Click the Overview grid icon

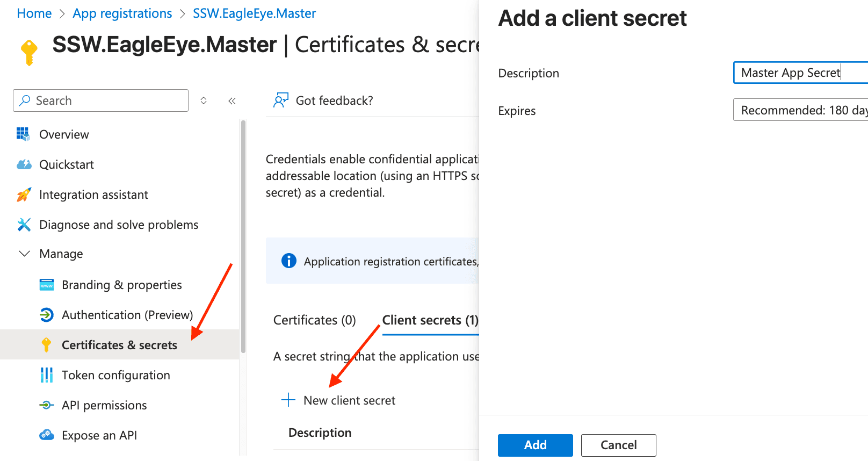(23, 134)
